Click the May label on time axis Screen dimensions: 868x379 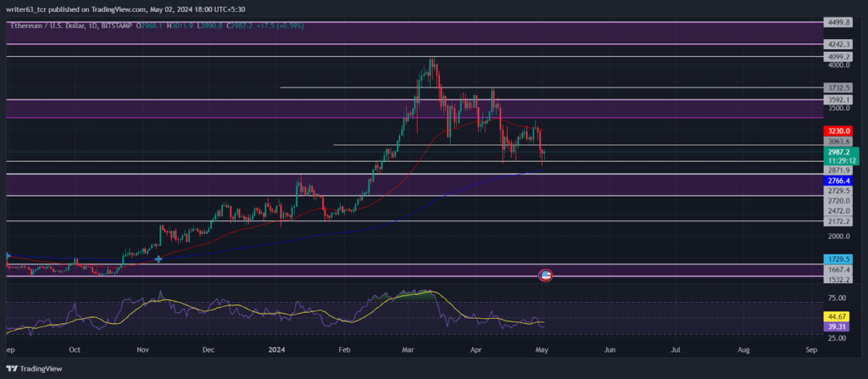(x=542, y=350)
